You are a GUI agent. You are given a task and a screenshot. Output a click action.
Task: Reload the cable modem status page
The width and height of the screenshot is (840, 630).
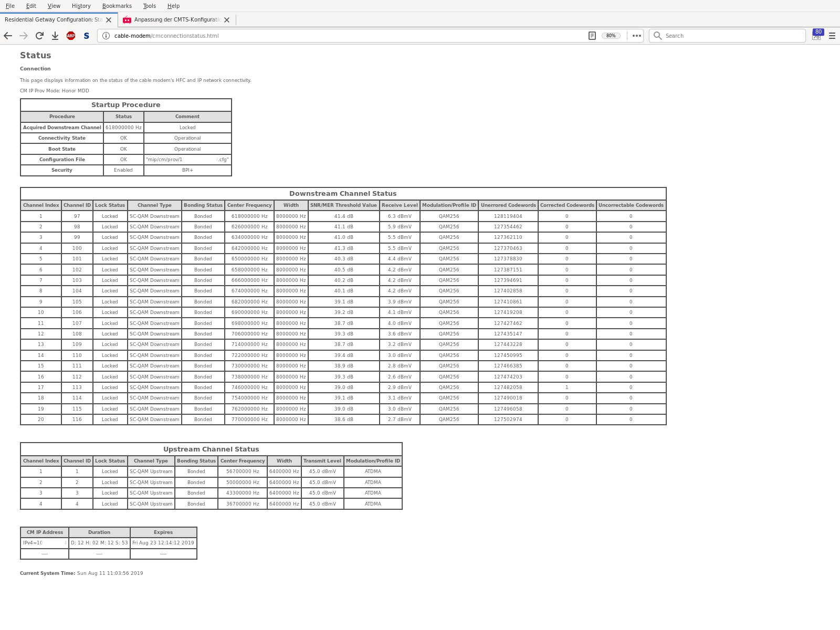[x=39, y=36]
